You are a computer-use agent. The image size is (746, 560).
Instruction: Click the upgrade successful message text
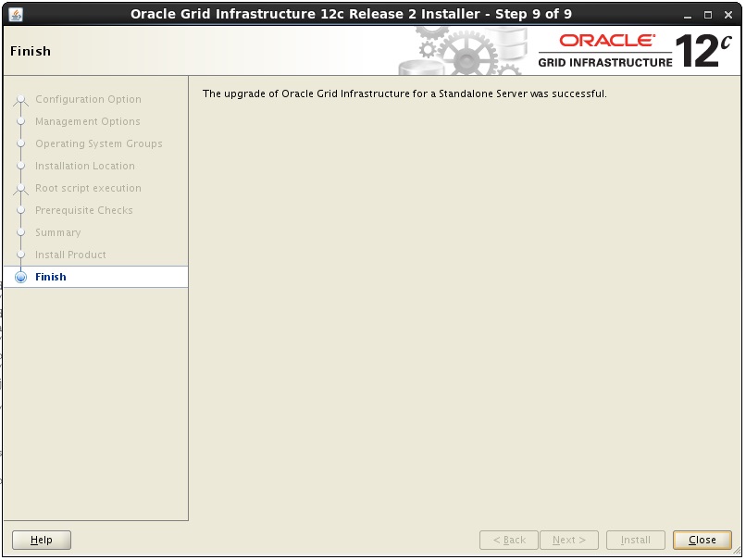point(404,93)
